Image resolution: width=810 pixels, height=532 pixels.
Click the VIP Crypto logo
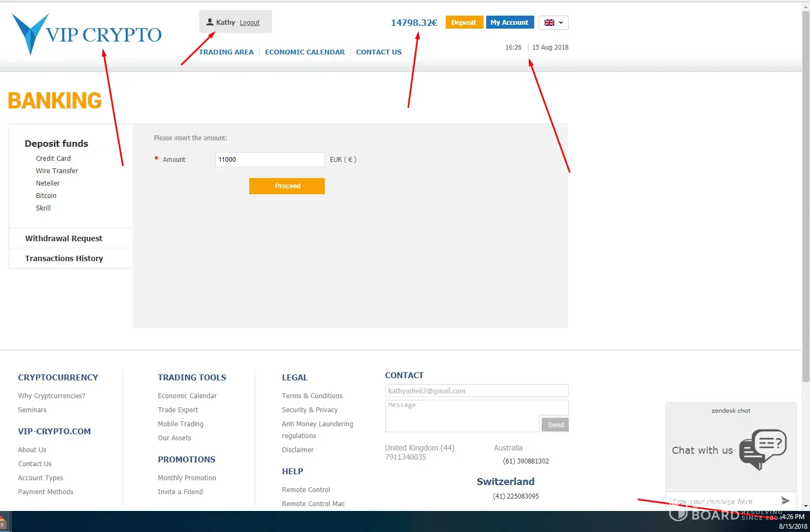click(86, 35)
